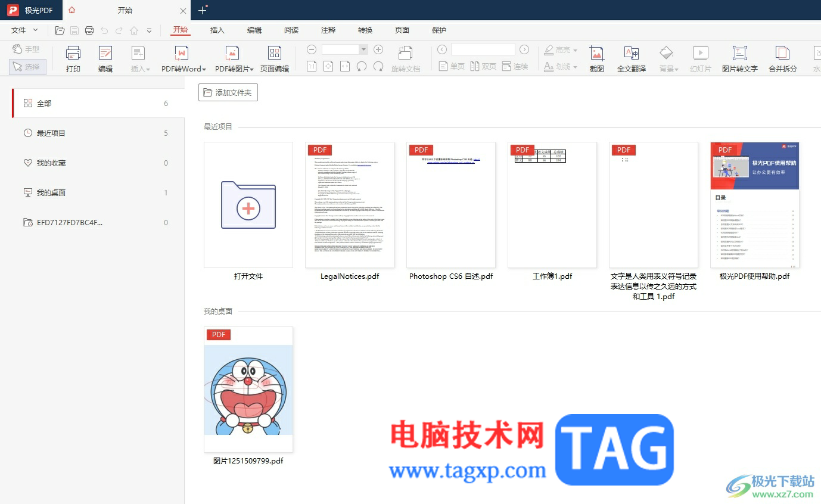Close the 开始 document tab
The height and width of the screenshot is (504, 821).
click(183, 11)
